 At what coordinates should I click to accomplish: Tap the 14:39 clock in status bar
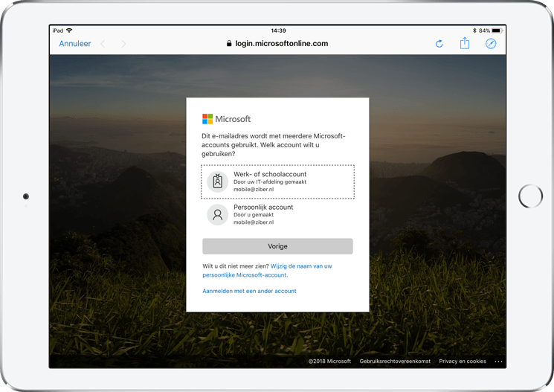(278, 30)
